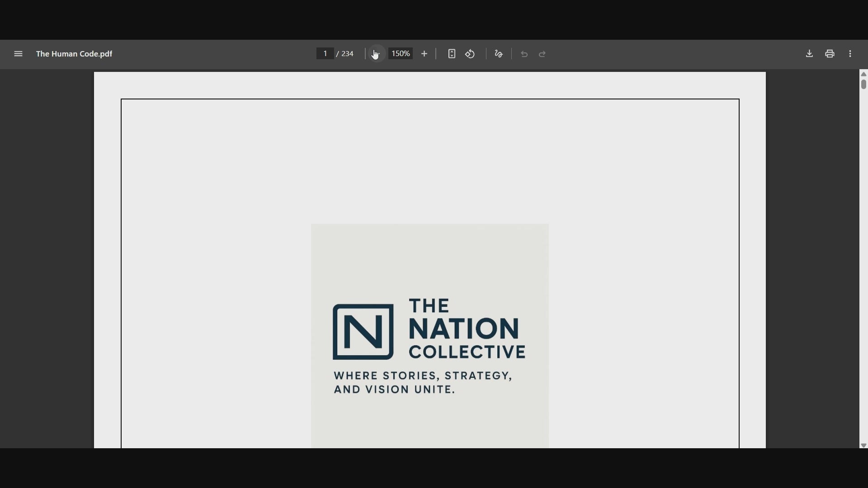This screenshot has height=488, width=868.
Task: Click the zoom in plus button
Action: tap(424, 54)
